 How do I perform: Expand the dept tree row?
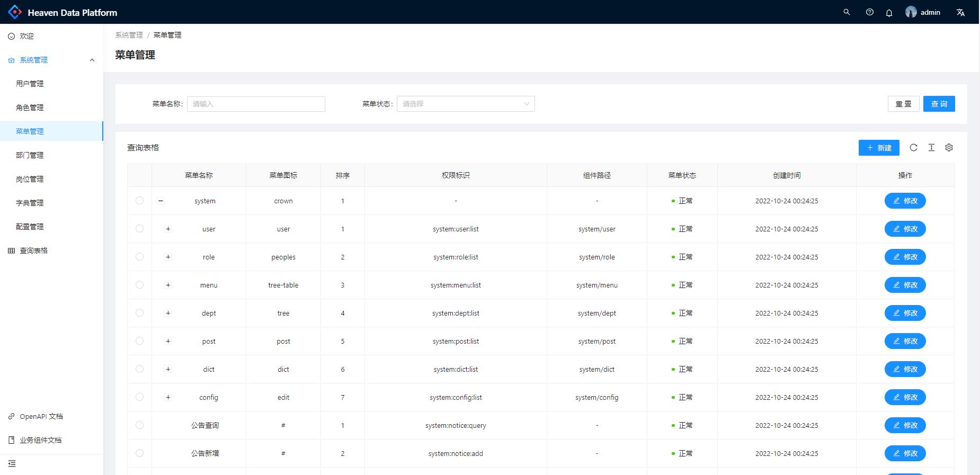click(168, 313)
